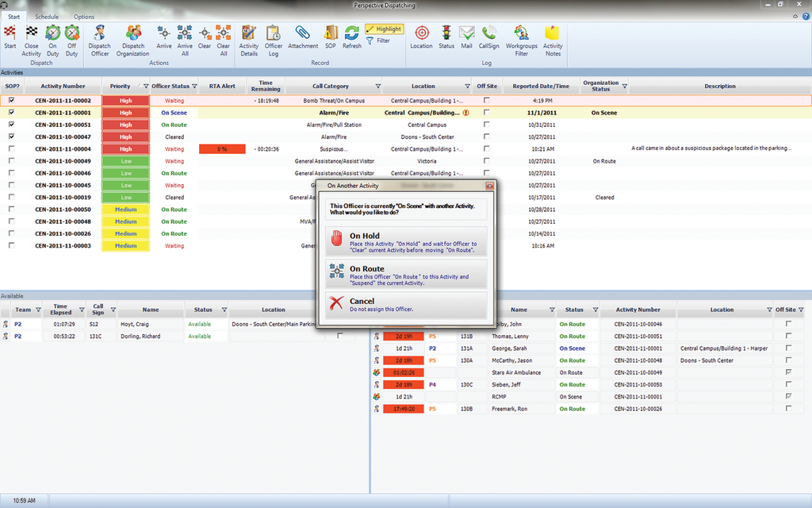Image resolution: width=812 pixels, height=508 pixels.
Task: Toggle Off Site for activity CEN-2011-11-00002
Action: pos(487,101)
